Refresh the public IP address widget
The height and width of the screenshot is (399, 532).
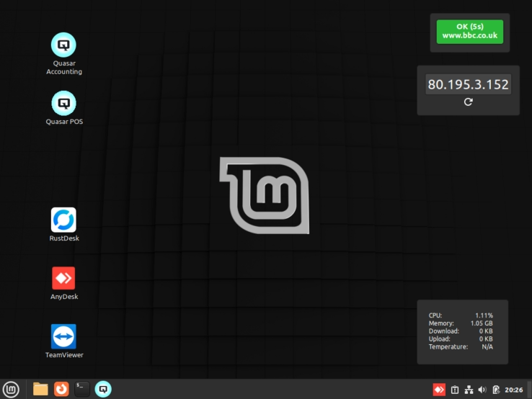[468, 102]
